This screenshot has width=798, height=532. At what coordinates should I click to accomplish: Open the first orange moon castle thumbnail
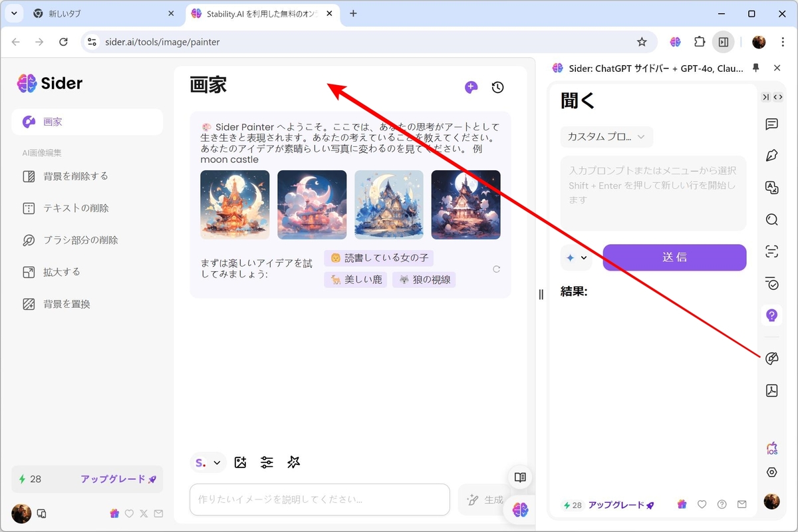(235, 205)
